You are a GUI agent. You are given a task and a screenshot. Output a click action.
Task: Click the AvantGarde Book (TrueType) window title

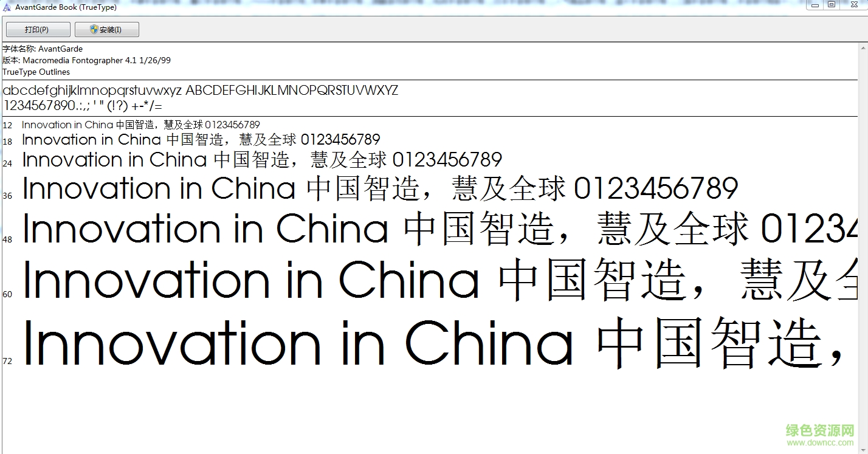coord(66,7)
